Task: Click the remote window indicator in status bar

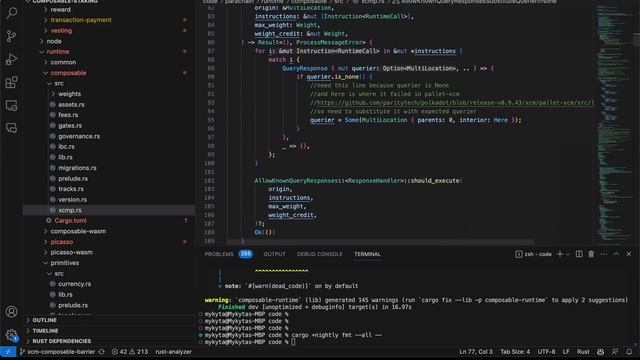Action: pos(8,351)
